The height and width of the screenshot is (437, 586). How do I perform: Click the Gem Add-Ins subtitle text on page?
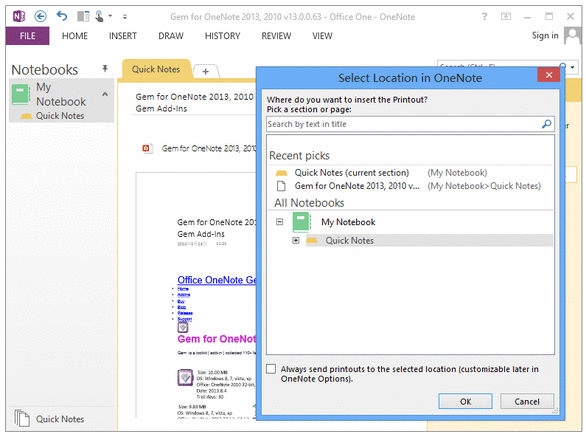(x=161, y=109)
